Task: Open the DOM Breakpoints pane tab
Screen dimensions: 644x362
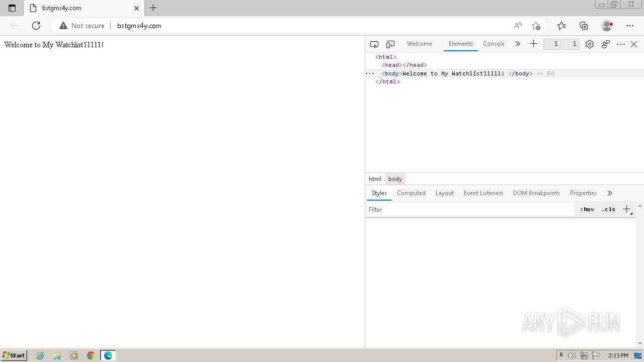Action: click(536, 193)
